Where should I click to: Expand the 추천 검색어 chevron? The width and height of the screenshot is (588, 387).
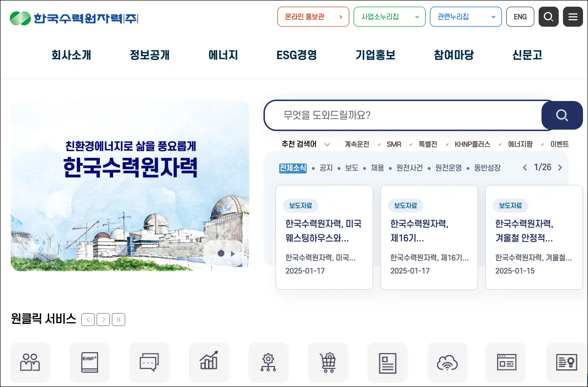click(327, 144)
